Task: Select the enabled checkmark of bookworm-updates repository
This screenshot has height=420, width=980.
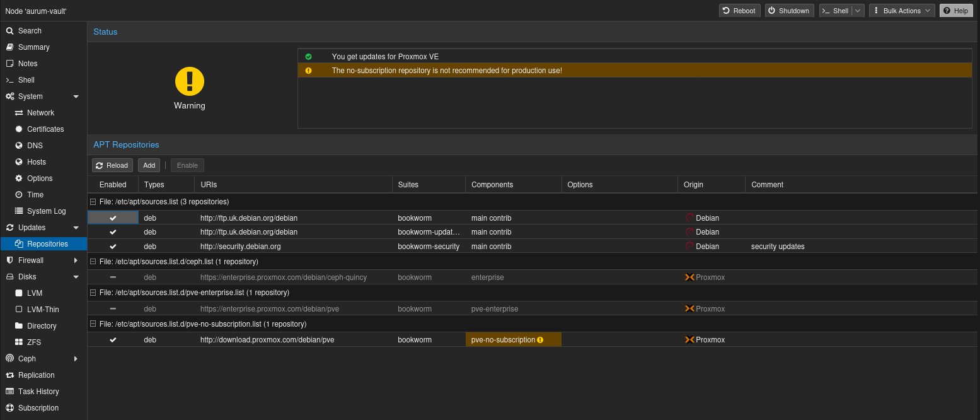Action: (x=113, y=232)
